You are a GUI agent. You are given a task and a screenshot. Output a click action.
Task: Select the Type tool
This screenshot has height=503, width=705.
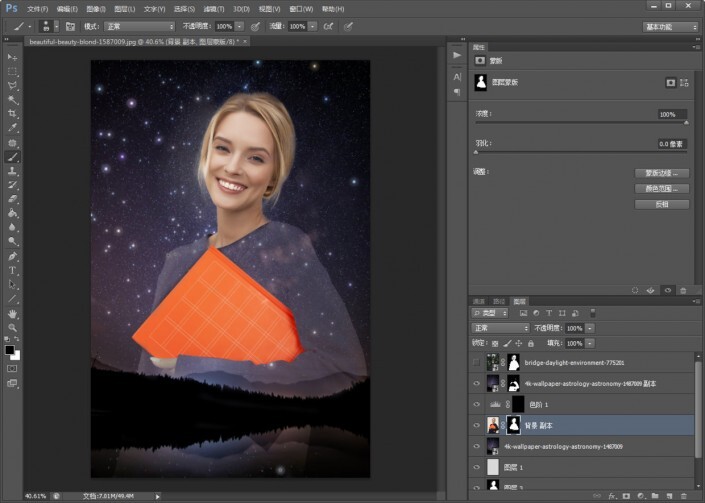pos(13,270)
